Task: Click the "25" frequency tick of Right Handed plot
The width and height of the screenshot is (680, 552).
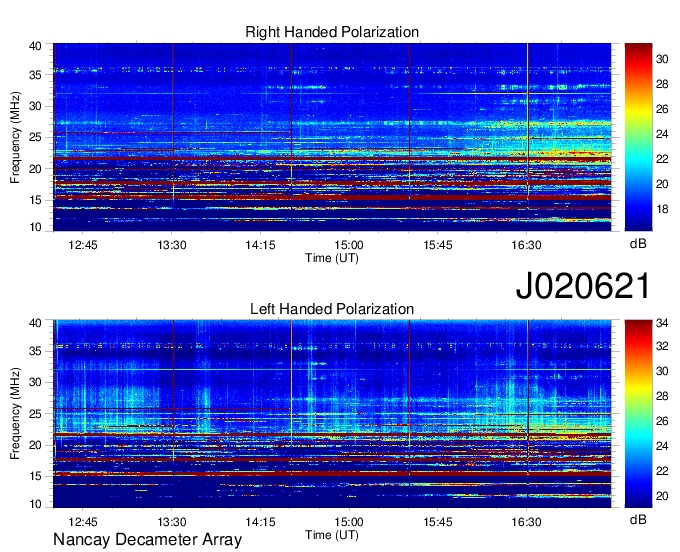Action: point(36,137)
